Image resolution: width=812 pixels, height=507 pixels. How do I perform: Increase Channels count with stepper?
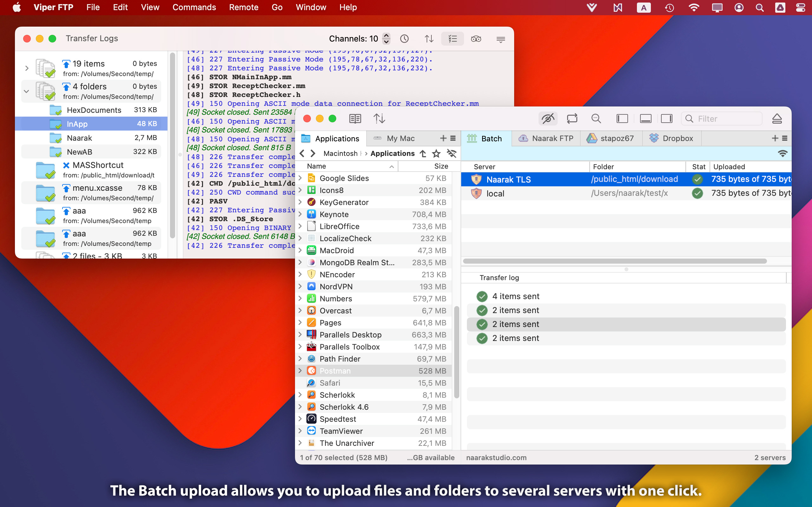click(x=386, y=36)
